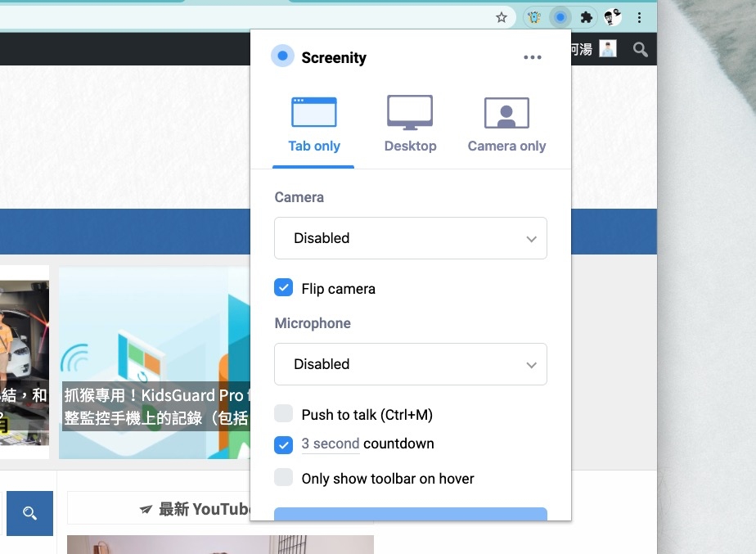The image size is (756, 554).
Task: Open the Screenity extension toolbar icon
Action: tap(560, 18)
